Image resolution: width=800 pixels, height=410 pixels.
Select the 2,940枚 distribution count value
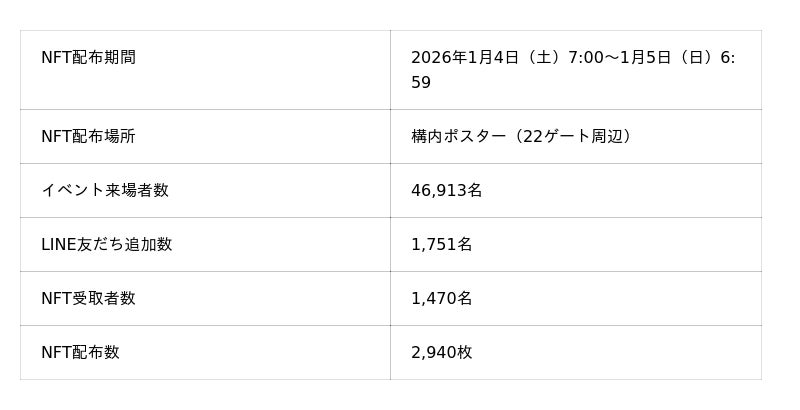point(441,353)
